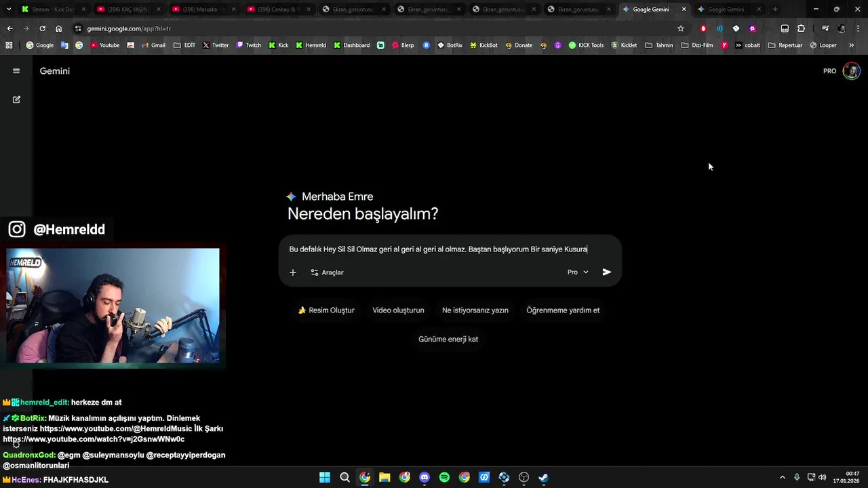The width and height of the screenshot is (868, 488).
Task: Open Steam from the taskbar
Action: [543, 477]
